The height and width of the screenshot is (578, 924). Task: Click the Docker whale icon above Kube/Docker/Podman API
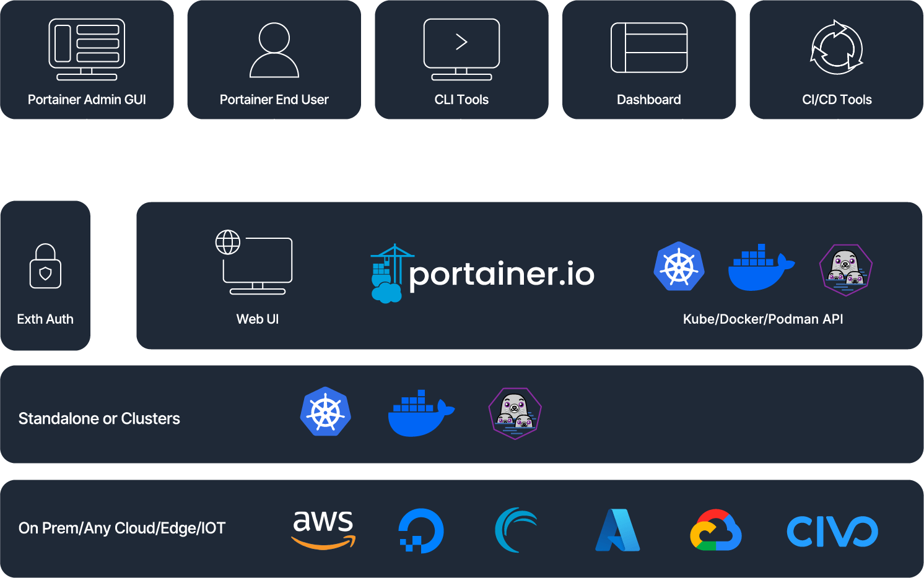click(x=761, y=267)
